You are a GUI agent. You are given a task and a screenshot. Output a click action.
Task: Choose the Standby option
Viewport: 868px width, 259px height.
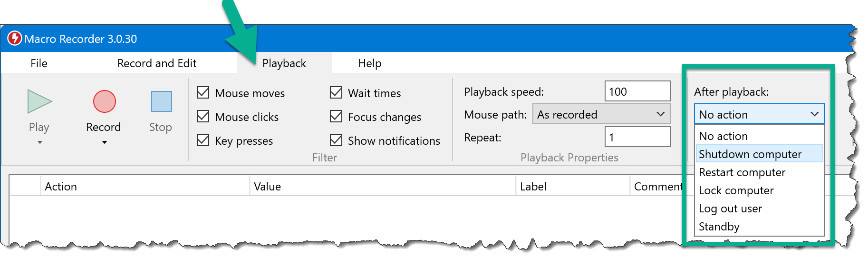[719, 227]
